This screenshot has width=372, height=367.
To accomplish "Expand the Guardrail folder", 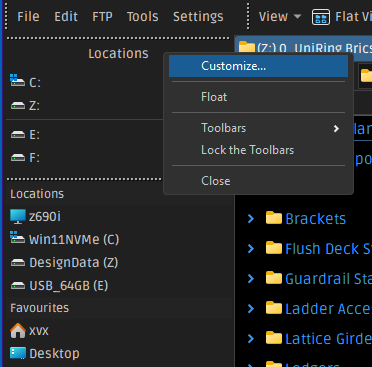I will (x=251, y=279).
